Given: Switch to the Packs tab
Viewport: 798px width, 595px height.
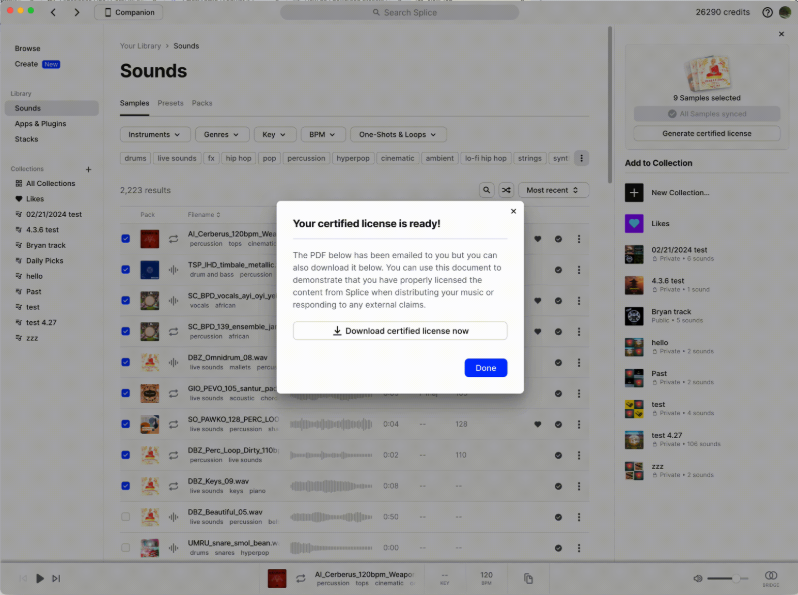Looking at the screenshot, I should tap(202, 103).
